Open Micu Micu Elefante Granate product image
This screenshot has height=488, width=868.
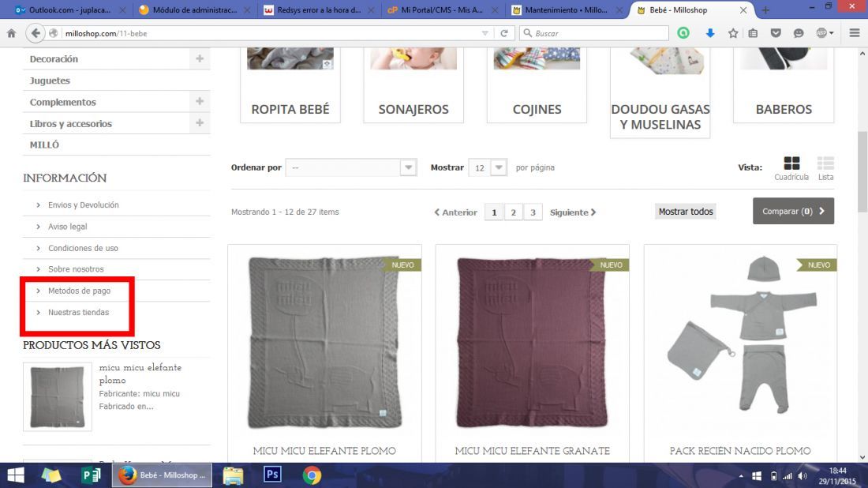[x=532, y=342]
